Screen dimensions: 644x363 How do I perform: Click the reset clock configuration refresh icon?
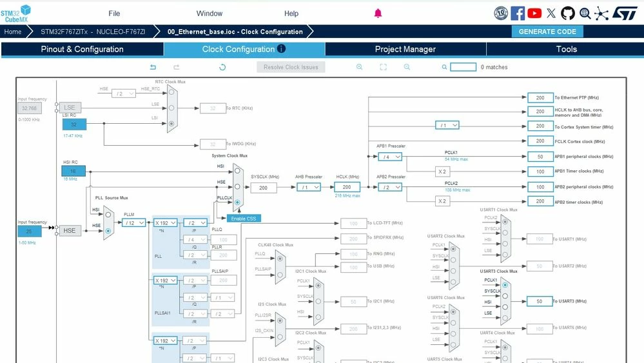222,67
